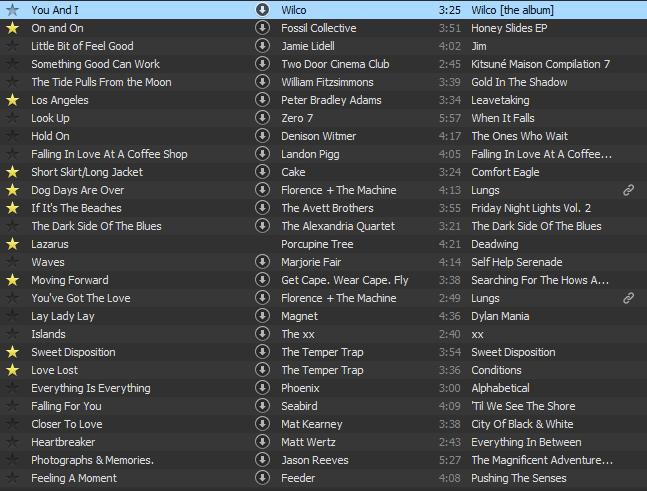Download Heartbreaker by Matt Wertz
This screenshot has width=647, height=491.
[x=262, y=442]
